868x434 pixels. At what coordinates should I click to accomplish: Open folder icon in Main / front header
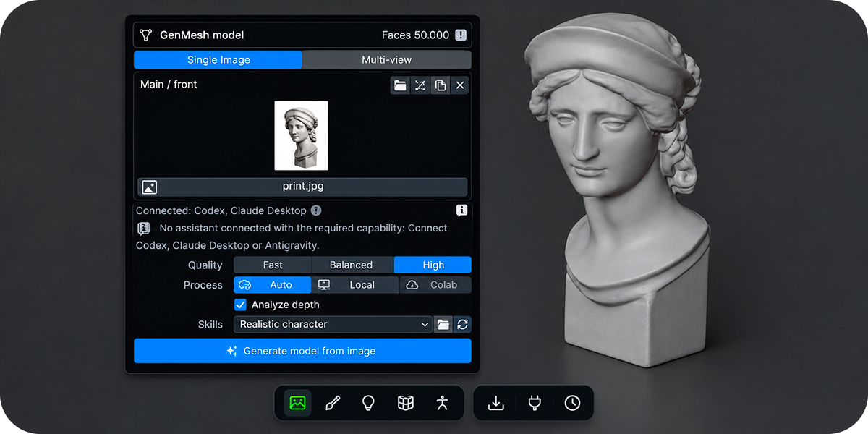coord(400,85)
